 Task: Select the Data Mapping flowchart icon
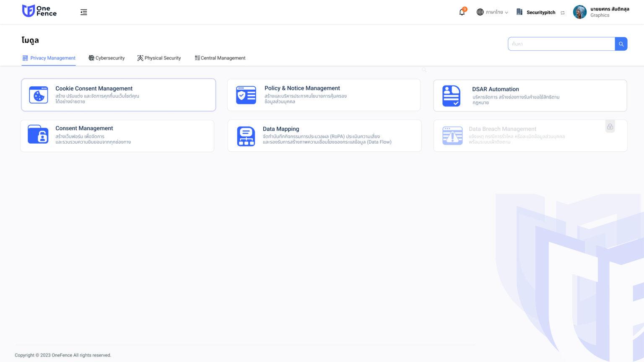coord(246,136)
